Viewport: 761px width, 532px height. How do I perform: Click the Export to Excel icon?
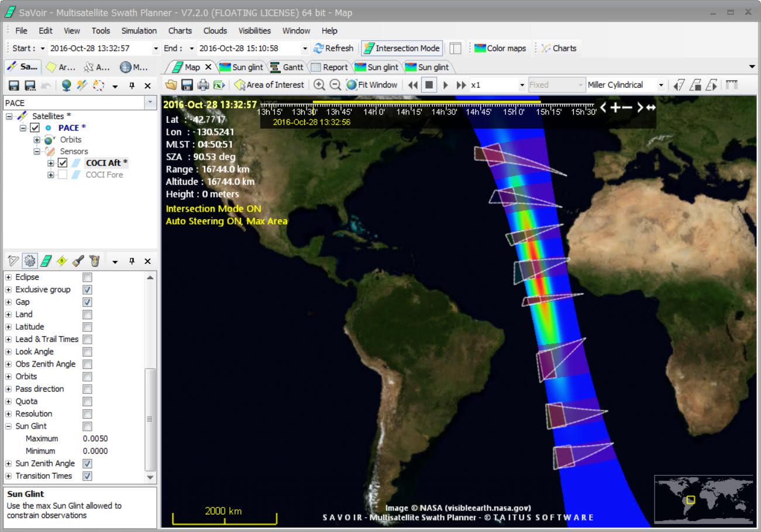[x=219, y=85]
